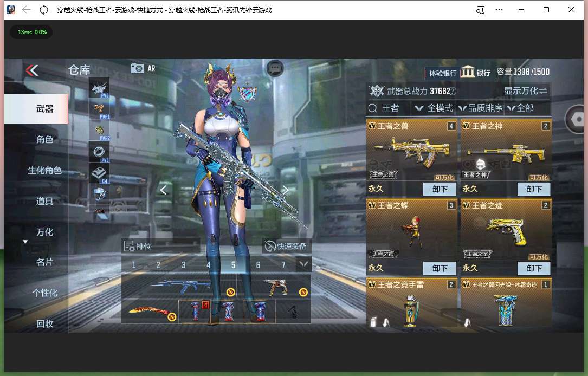588x376 pixels.
Task: Click 卸下 on the 王者之神 card
Action: tap(534, 189)
